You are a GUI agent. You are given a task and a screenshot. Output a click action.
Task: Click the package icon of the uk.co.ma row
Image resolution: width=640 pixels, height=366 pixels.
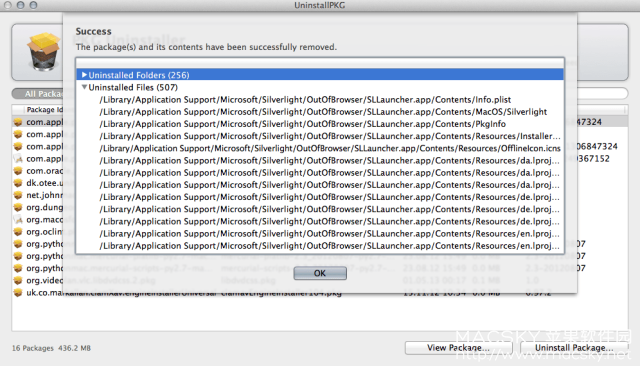(x=18, y=293)
